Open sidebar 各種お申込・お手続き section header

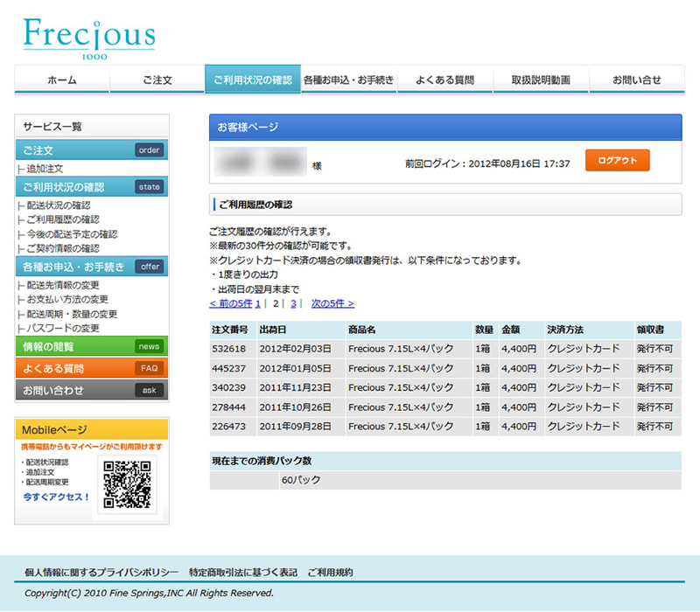(92, 267)
